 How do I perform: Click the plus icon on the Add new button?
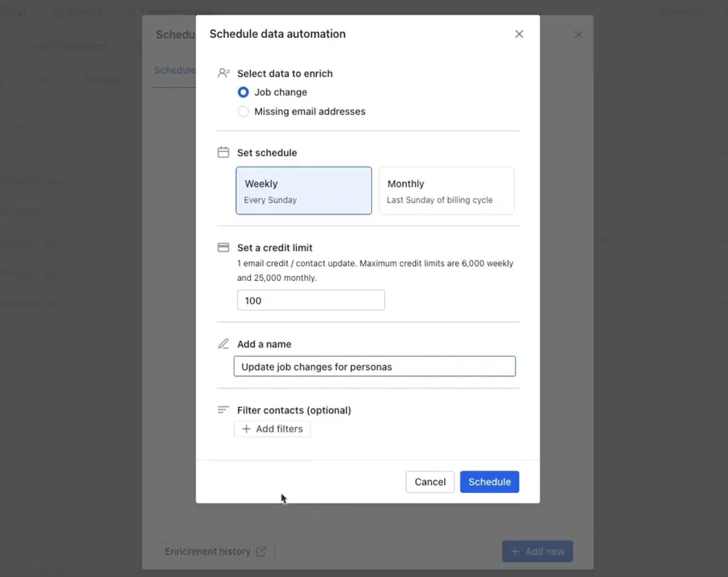(x=515, y=551)
